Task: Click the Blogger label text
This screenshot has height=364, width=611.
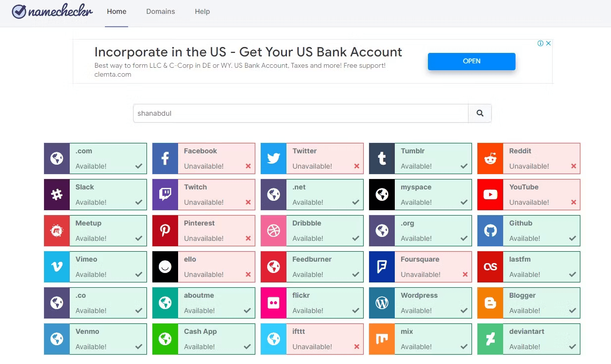Action: tap(522, 295)
